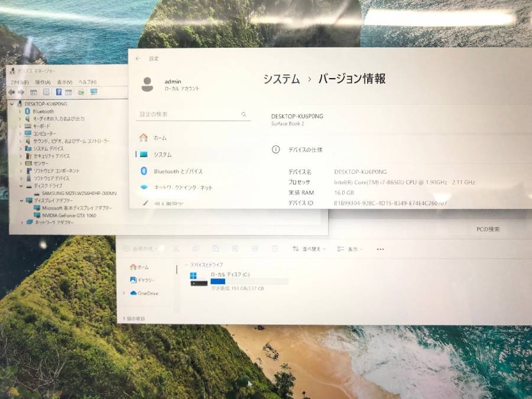The height and width of the screenshot is (399, 532).
Task: Expand the キーボード category
Action: [x=20, y=126]
